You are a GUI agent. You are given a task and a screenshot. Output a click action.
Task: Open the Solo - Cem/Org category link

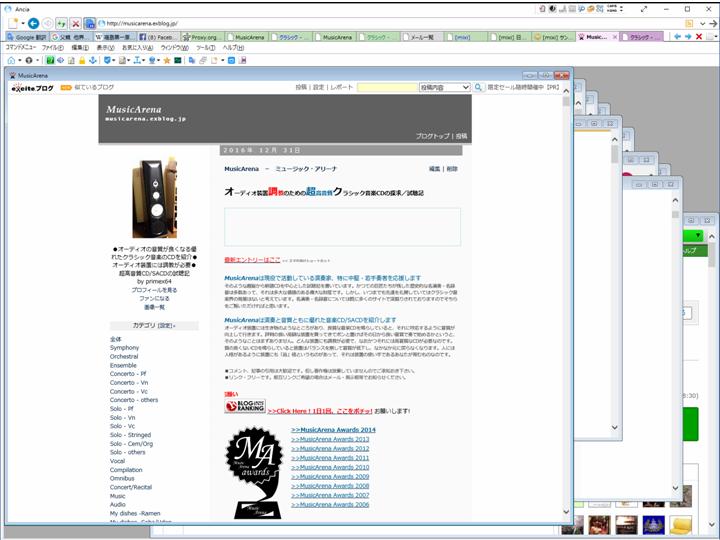(x=131, y=444)
